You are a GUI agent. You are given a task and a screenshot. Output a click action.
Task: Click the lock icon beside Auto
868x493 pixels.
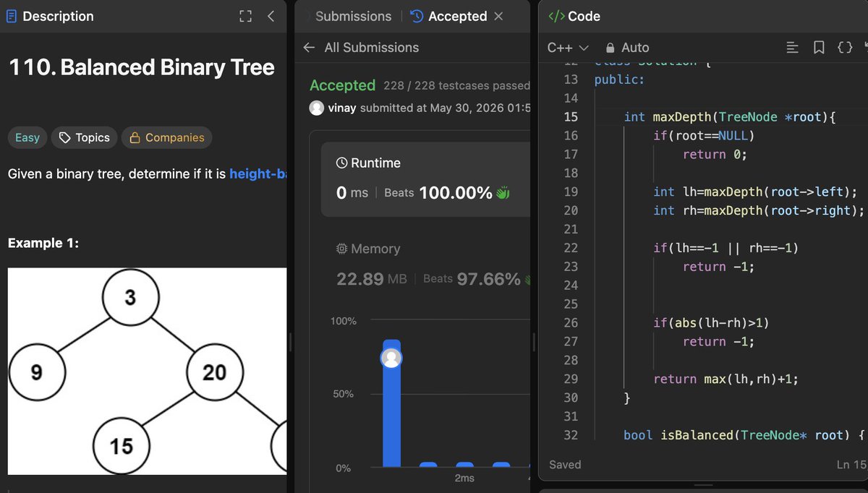pyautogui.click(x=610, y=48)
